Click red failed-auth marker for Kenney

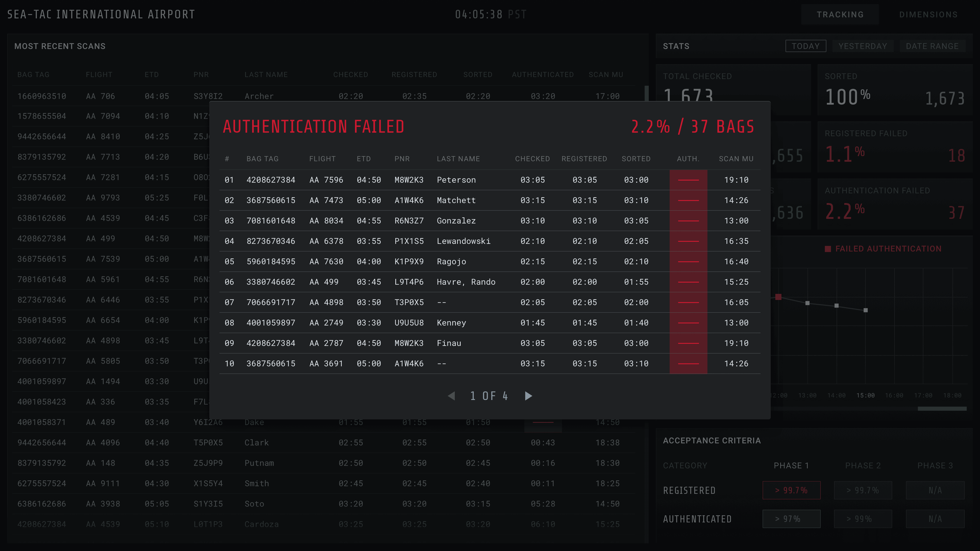[x=688, y=323]
